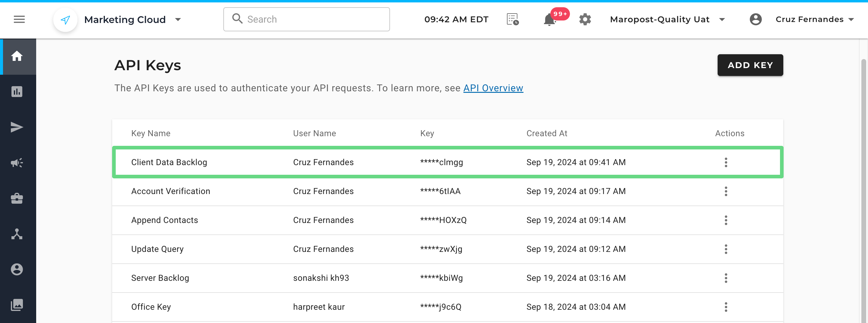Image resolution: width=868 pixels, height=323 pixels.
Task: Click the Created At column header
Action: (546, 133)
